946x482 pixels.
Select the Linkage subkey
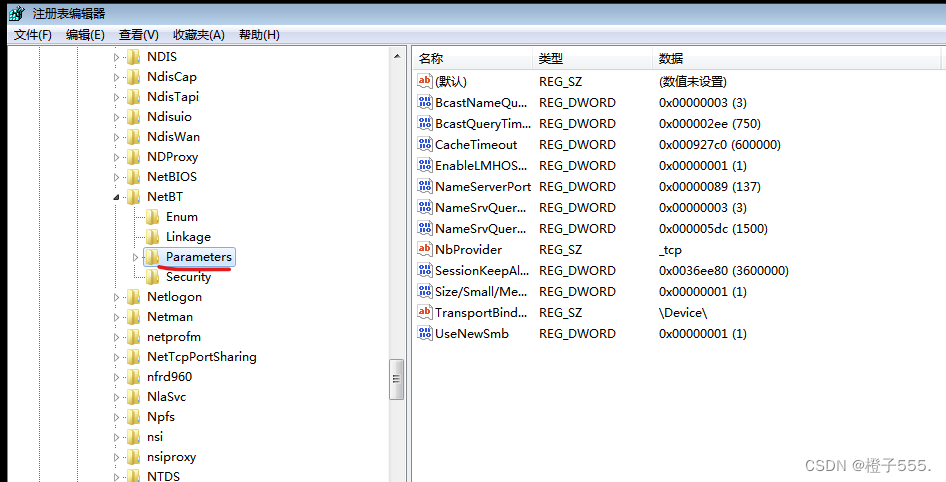click(188, 236)
